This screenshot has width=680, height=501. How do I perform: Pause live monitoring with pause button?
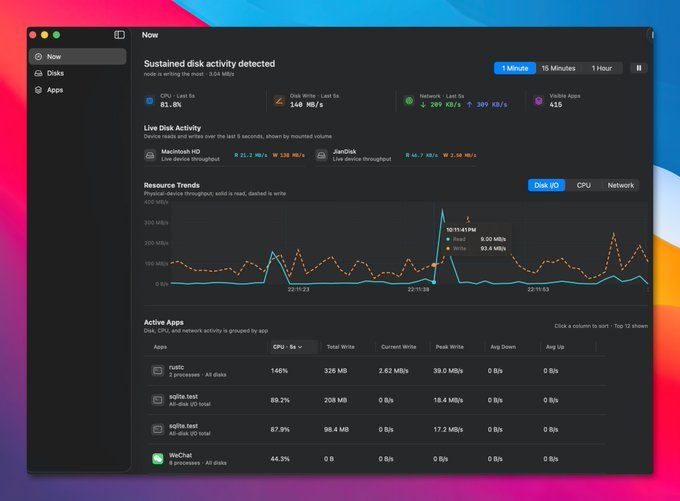coord(639,68)
